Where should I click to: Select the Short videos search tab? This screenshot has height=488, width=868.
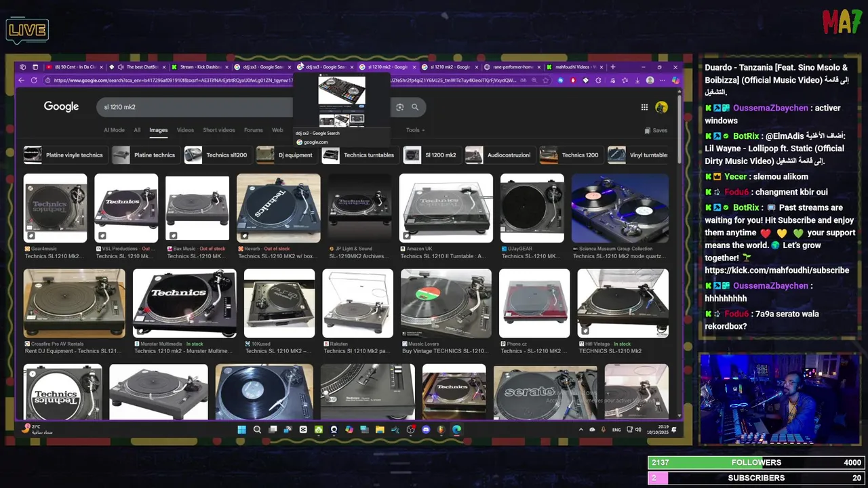[x=219, y=130]
